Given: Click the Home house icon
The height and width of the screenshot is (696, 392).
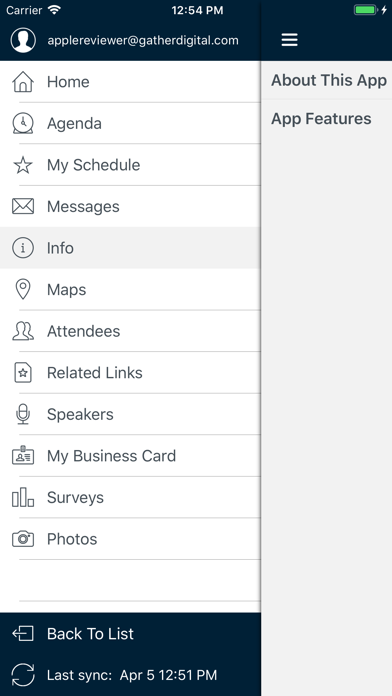Looking at the screenshot, I should tap(23, 82).
